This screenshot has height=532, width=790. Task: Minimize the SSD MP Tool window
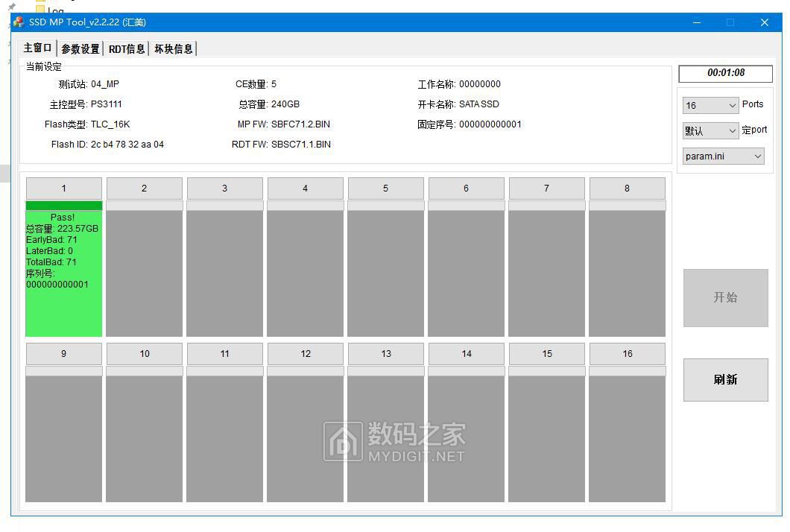tap(697, 22)
